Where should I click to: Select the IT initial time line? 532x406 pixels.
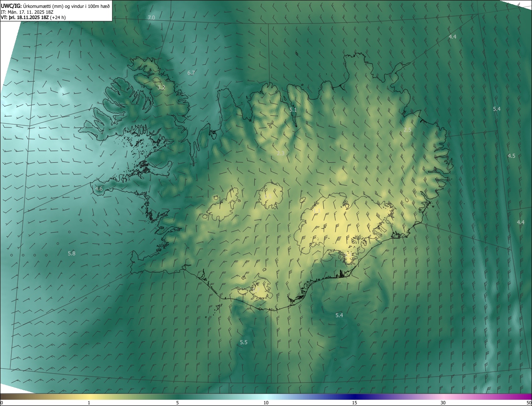point(30,12)
